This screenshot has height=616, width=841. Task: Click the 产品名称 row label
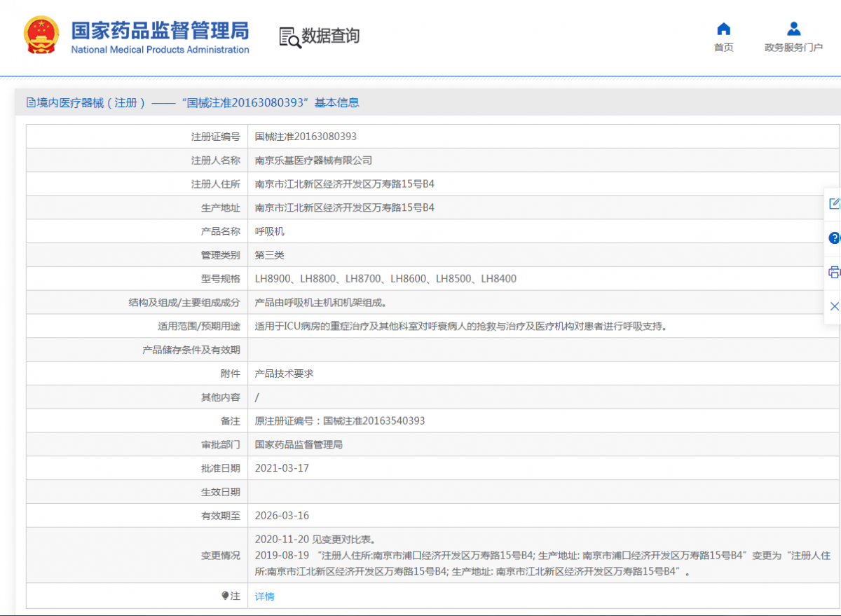[x=221, y=231]
